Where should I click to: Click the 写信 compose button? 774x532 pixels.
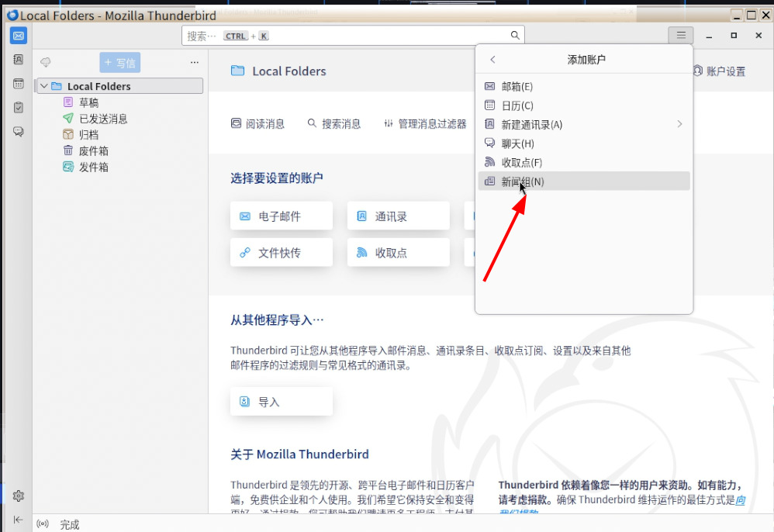tap(120, 63)
